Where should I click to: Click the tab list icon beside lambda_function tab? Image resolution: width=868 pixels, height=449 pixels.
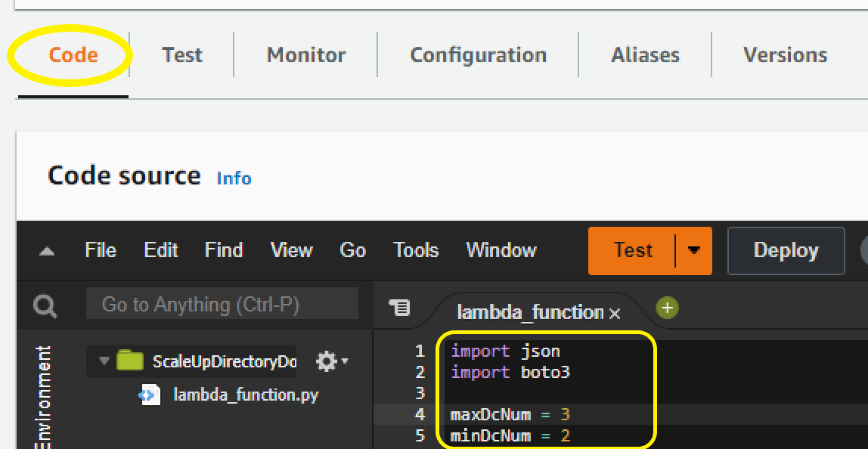401,308
